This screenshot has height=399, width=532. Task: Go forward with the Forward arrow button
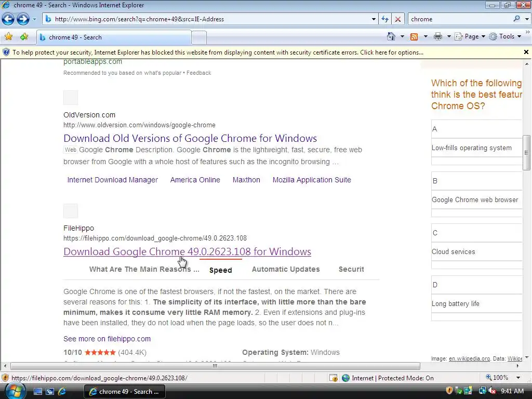pyautogui.click(x=23, y=19)
